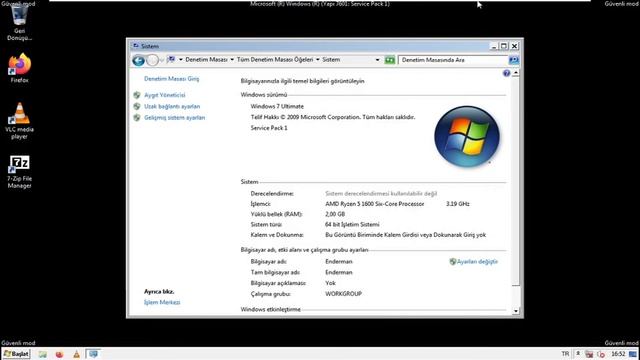Click the green refresh button in the address bar
The height and width of the screenshot is (360, 640).
click(x=390, y=60)
